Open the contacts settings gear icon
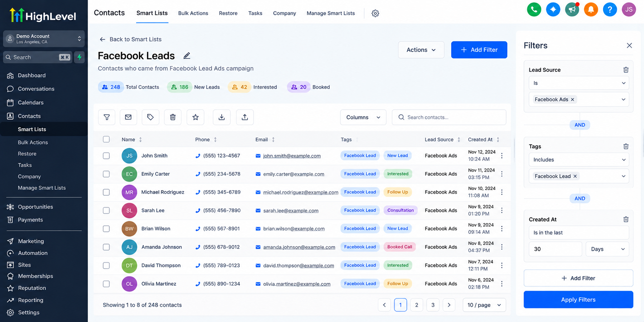 pos(375,13)
